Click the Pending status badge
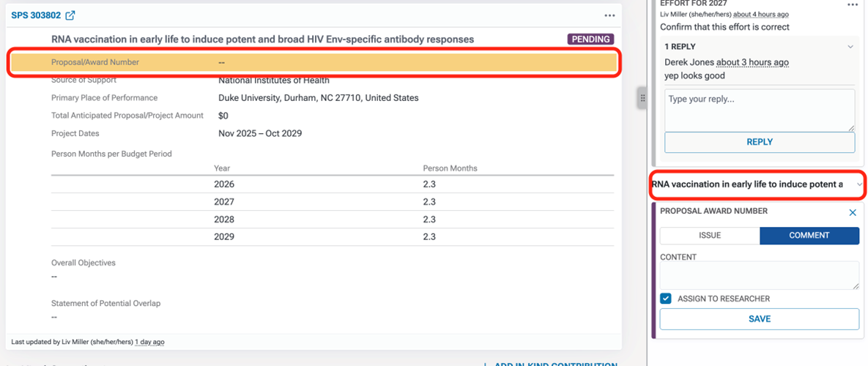 [590, 40]
